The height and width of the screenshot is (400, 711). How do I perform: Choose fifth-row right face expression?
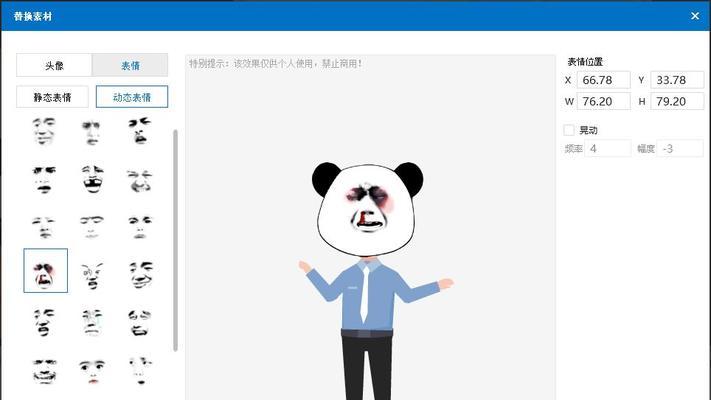pos(140,322)
